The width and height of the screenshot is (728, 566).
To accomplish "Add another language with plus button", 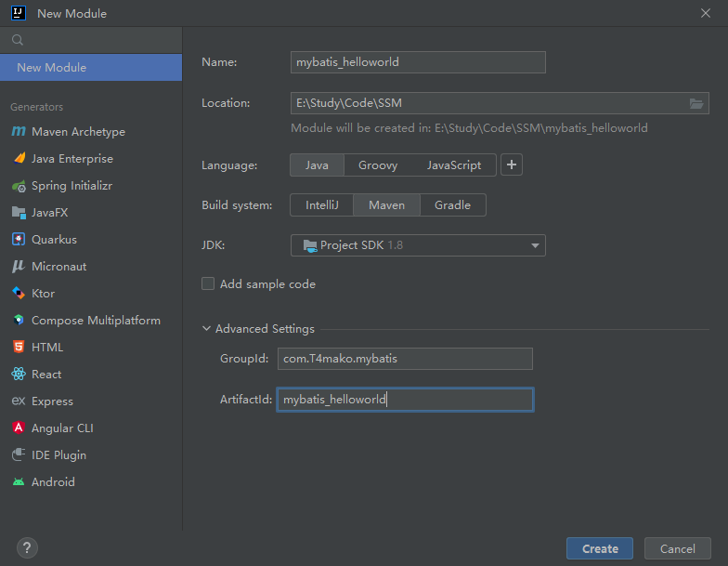I will (x=512, y=165).
